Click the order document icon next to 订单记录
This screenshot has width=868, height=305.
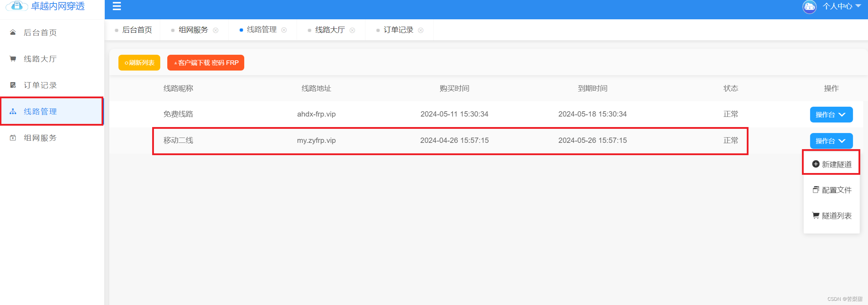(13, 85)
